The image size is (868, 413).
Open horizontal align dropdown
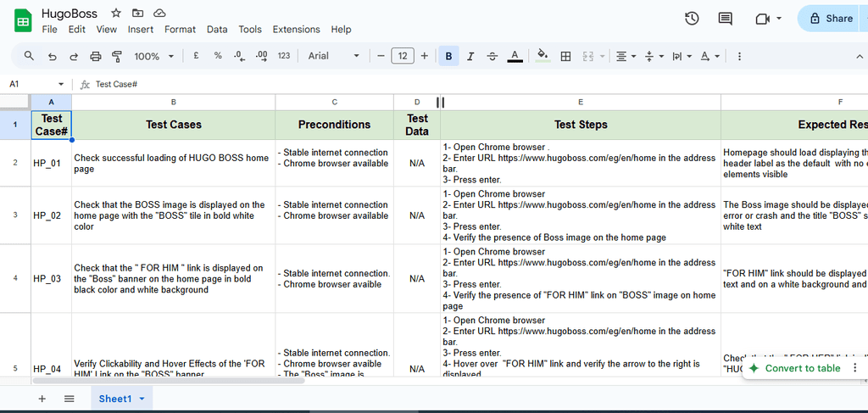point(626,56)
